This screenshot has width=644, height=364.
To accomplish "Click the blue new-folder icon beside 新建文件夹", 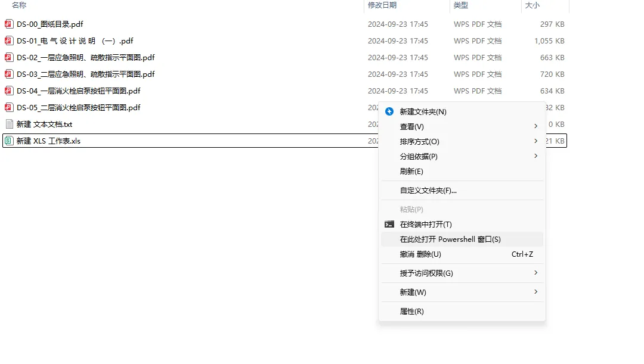I will pos(388,111).
